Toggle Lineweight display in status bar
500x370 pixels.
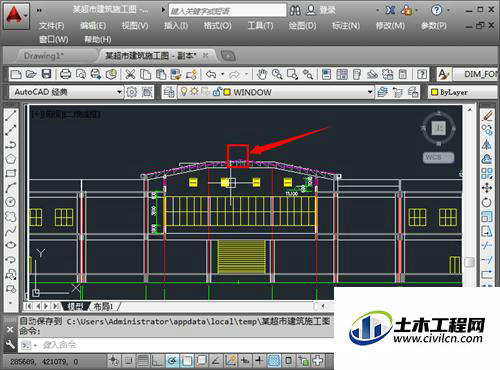(x=259, y=361)
